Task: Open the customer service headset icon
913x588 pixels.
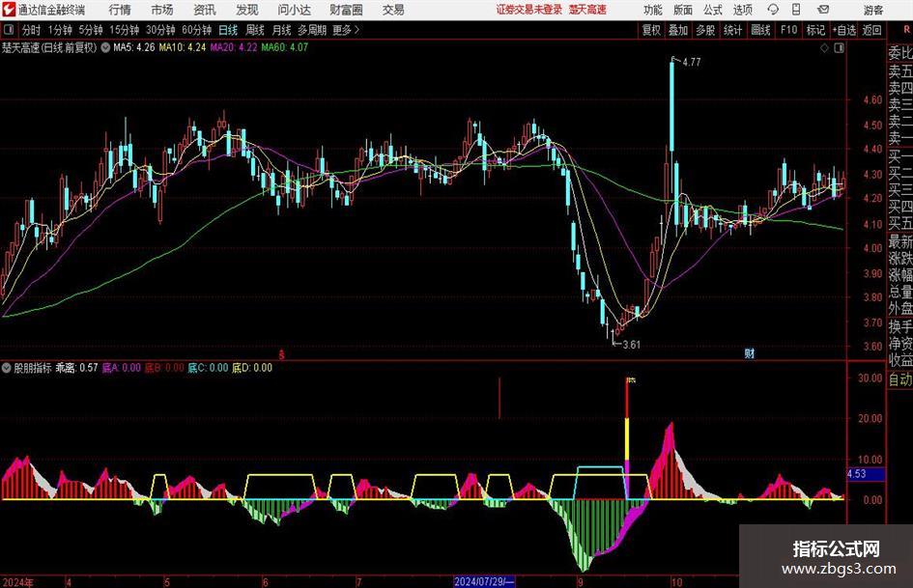Action: point(773,10)
